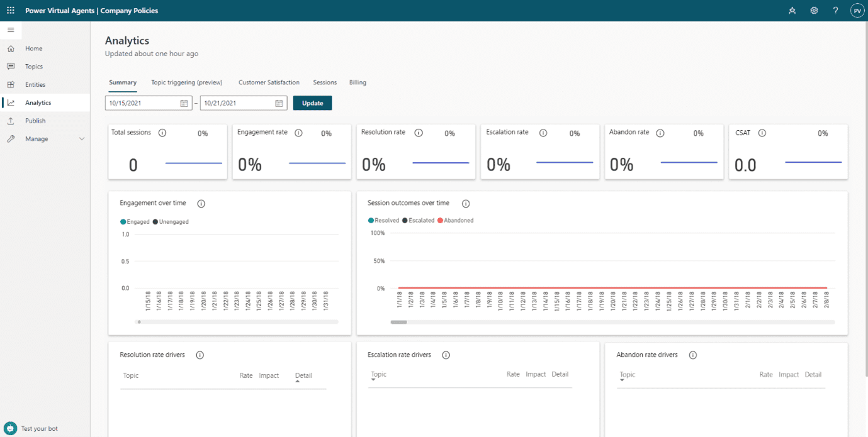Open the Sessions tab

click(325, 82)
